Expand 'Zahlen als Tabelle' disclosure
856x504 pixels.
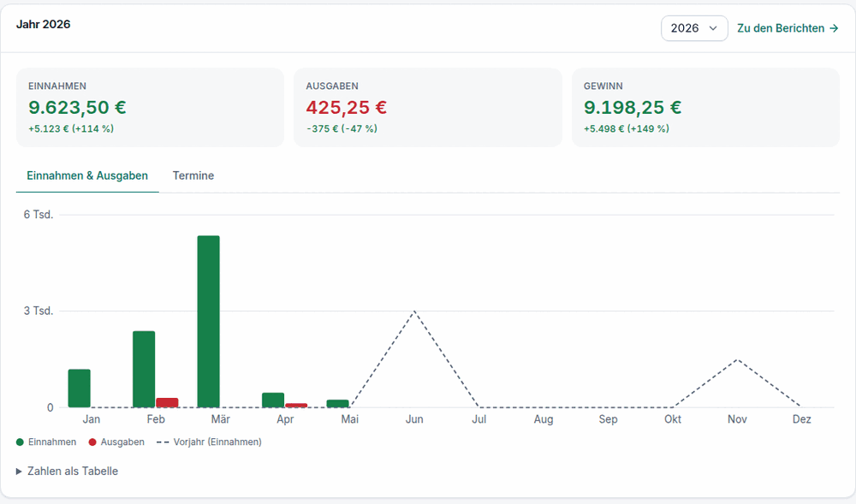pos(67,471)
